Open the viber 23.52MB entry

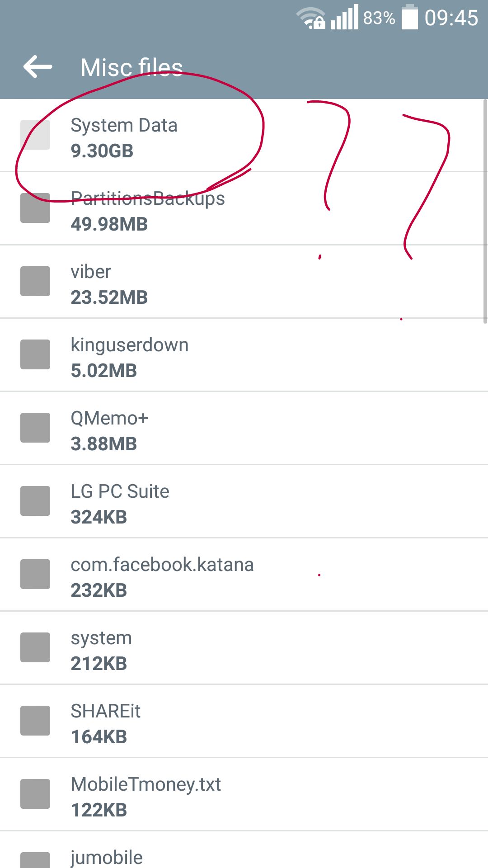[x=244, y=282]
